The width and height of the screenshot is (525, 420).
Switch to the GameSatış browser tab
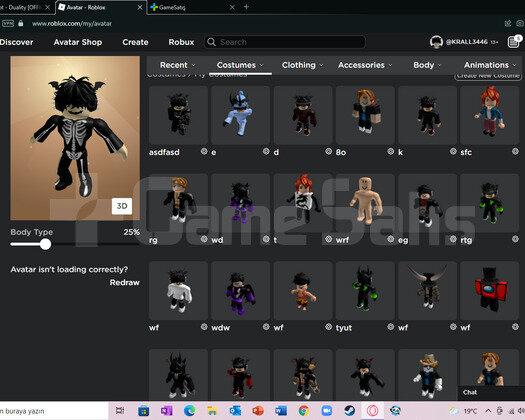(193, 7)
